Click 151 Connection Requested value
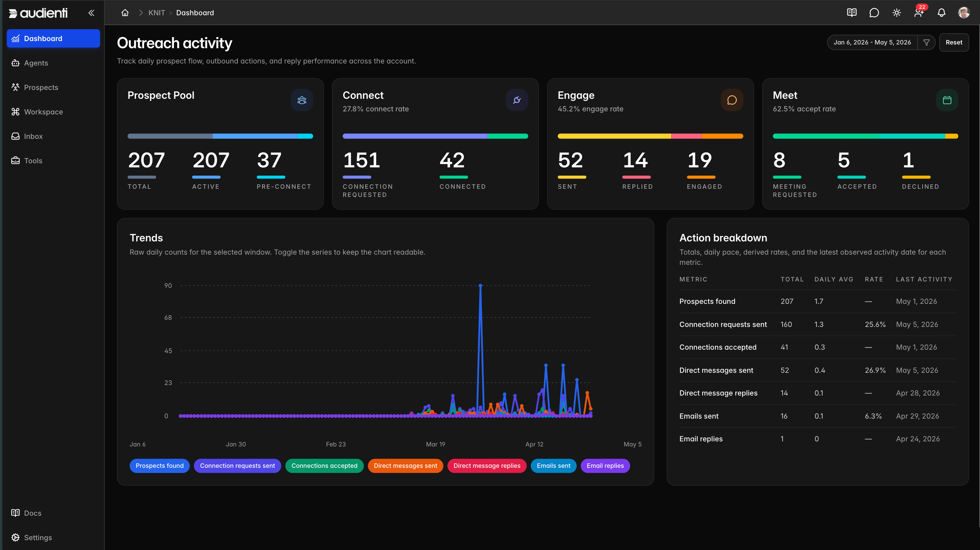980x550 pixels. (x=362, y=160)
